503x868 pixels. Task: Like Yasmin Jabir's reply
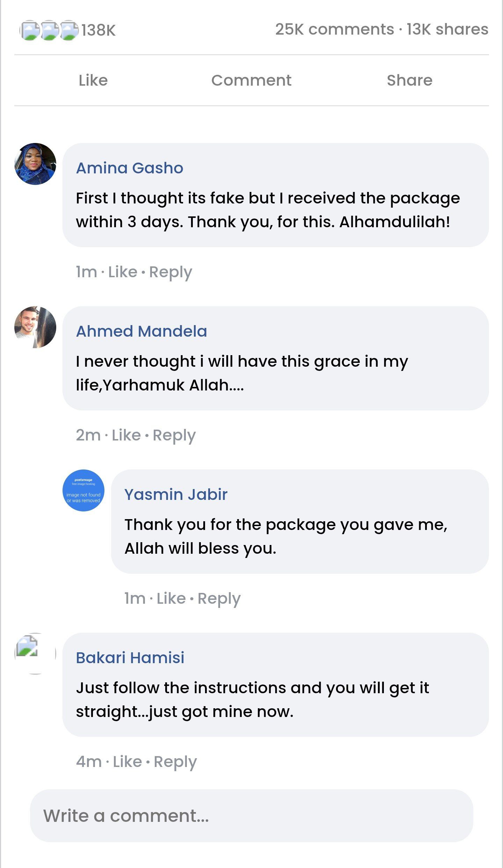[171, 598]
